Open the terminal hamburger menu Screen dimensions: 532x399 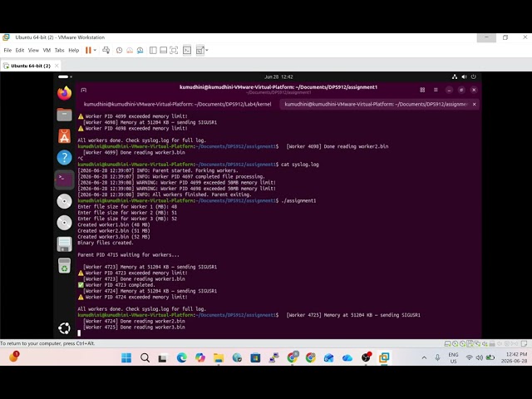tap(436, 90)
